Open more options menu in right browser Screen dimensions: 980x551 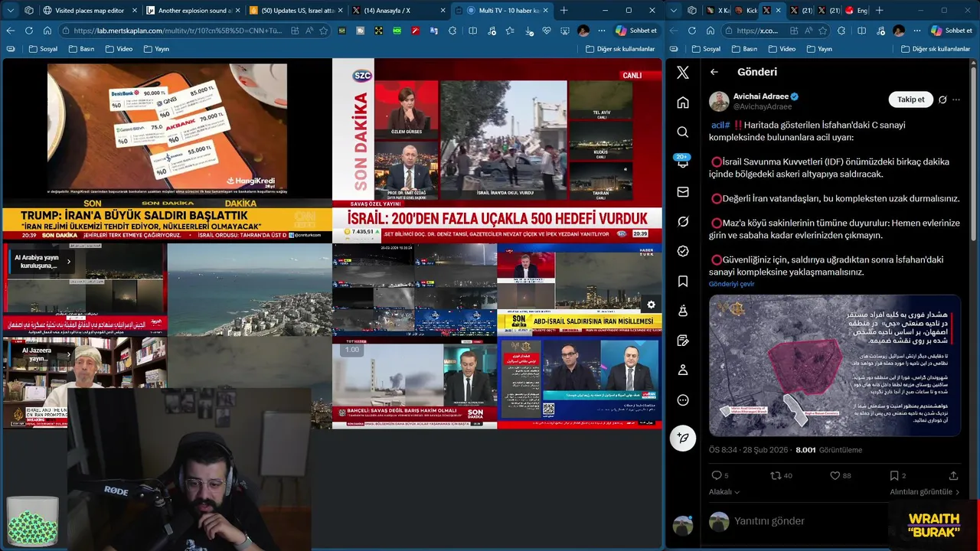917,31
